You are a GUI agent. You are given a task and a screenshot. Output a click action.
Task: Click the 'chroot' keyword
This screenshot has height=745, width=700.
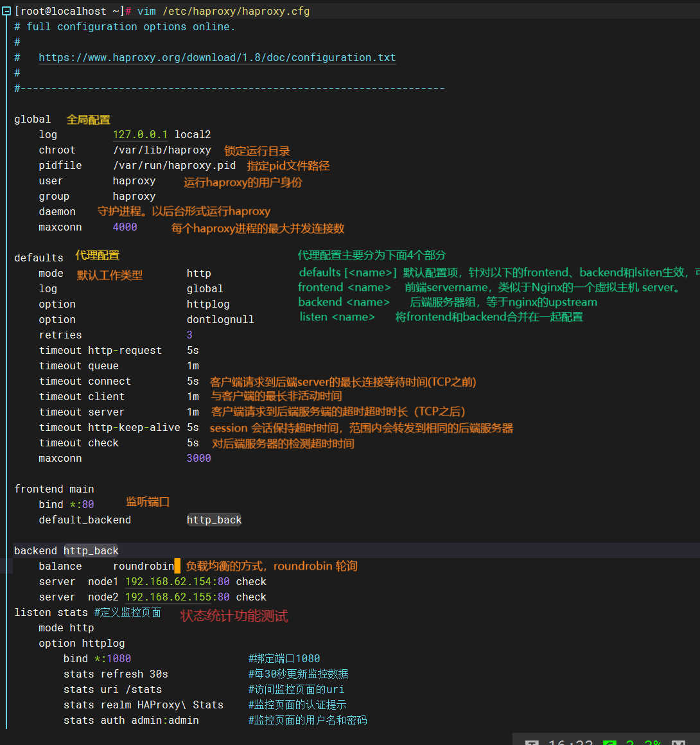point(57,150)
